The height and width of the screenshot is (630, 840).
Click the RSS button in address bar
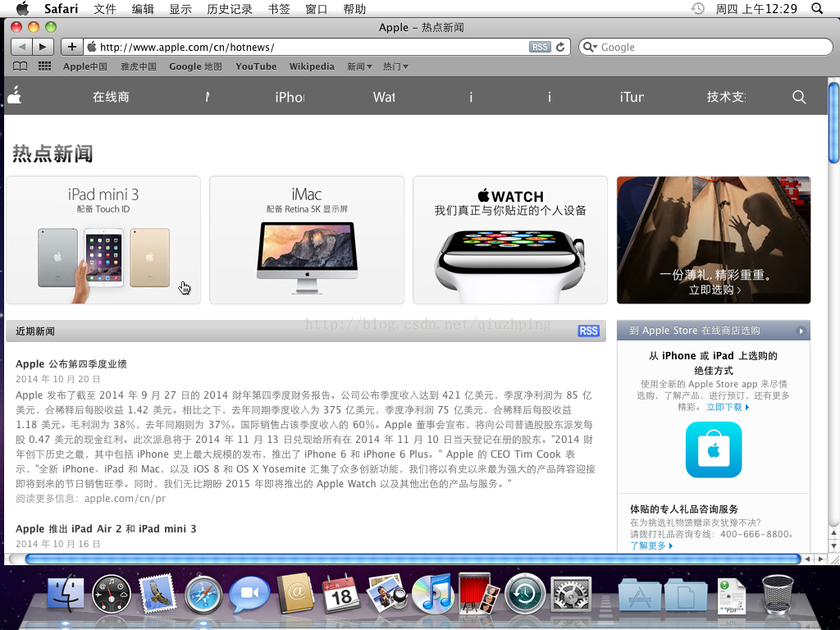coord(540,47)
